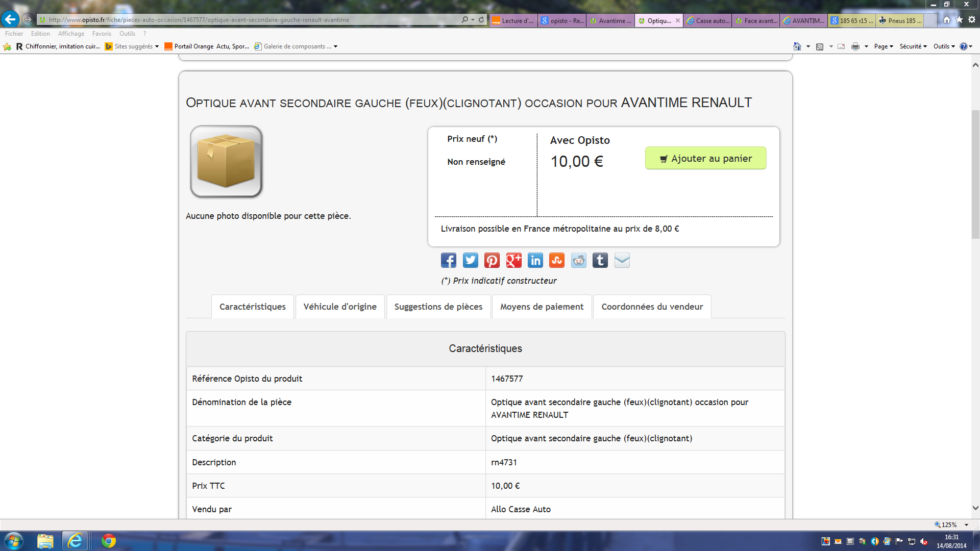Switch to Véhicule d'origine tab
Image resolution: width=980 pixels, height=551 pixels.
pos(340,307)
